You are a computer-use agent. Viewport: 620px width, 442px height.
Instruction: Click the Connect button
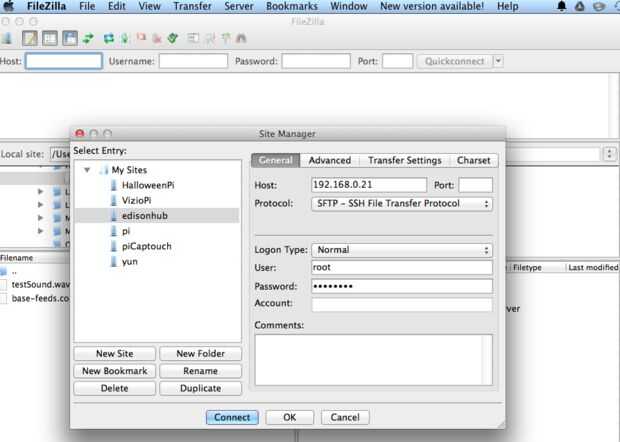(232, 417)
